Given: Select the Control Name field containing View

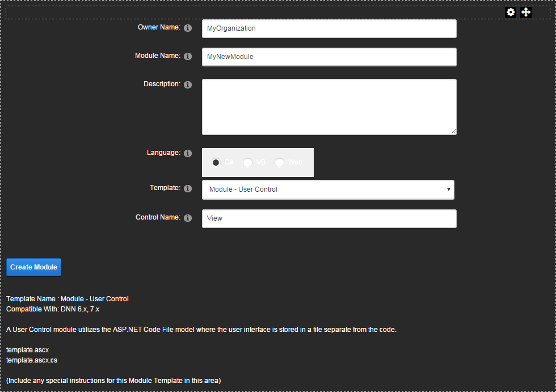Looking at the screenshot, I should [x=329, y=218].
